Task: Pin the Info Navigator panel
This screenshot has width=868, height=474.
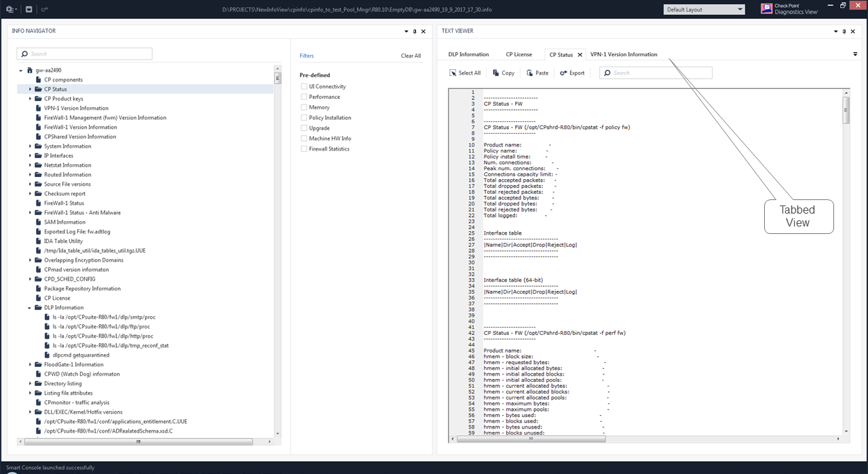Action: pos(415,31)
